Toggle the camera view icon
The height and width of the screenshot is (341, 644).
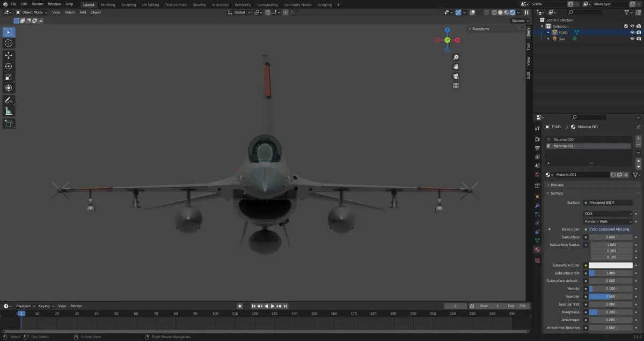point(456,76)
